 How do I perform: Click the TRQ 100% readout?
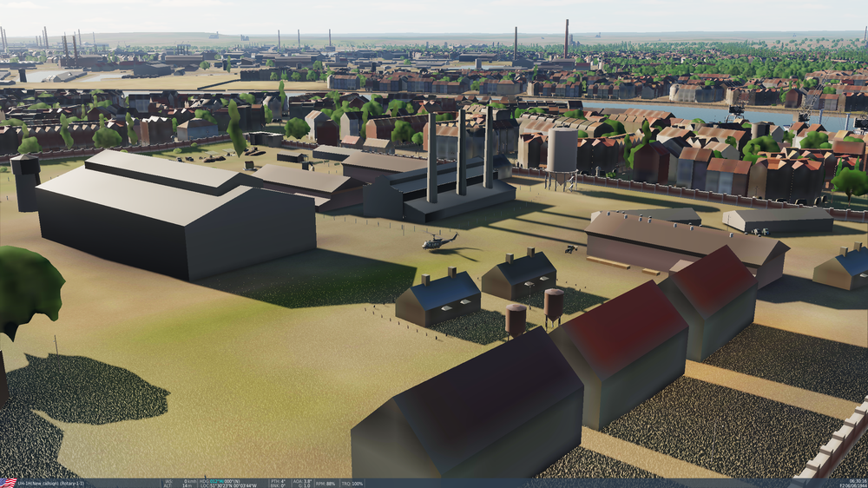point(352,484)
